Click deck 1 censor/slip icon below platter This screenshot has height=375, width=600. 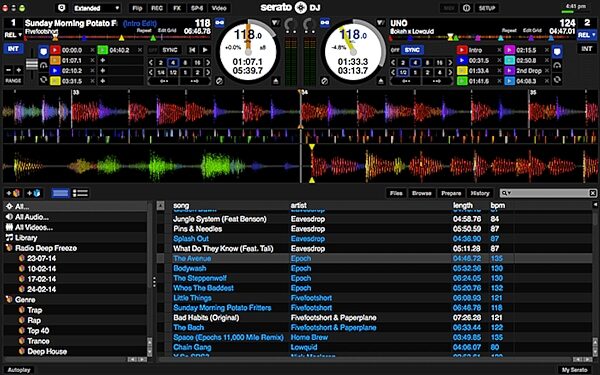coord(219,81)
